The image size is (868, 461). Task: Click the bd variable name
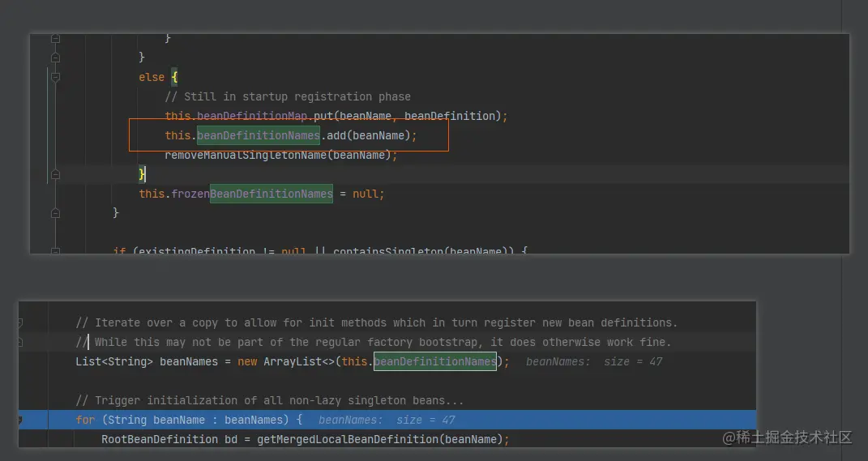[231, 439]
